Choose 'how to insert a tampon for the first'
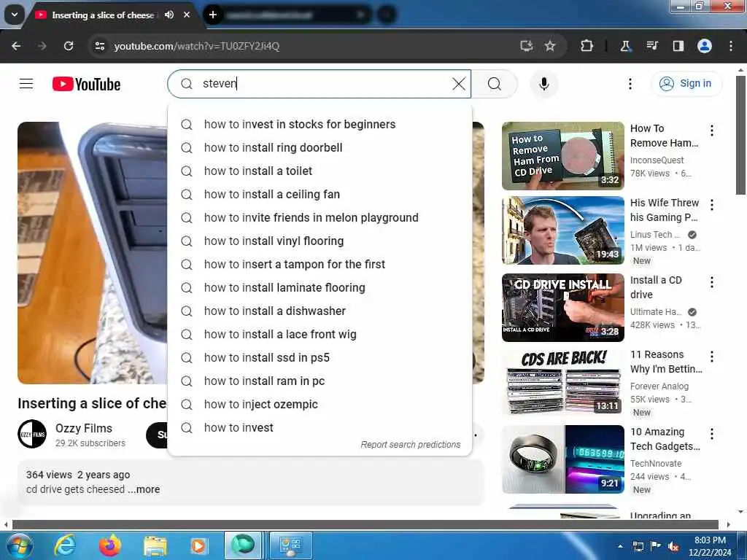This screenshot has height=560, width=747. click(320, 264)
